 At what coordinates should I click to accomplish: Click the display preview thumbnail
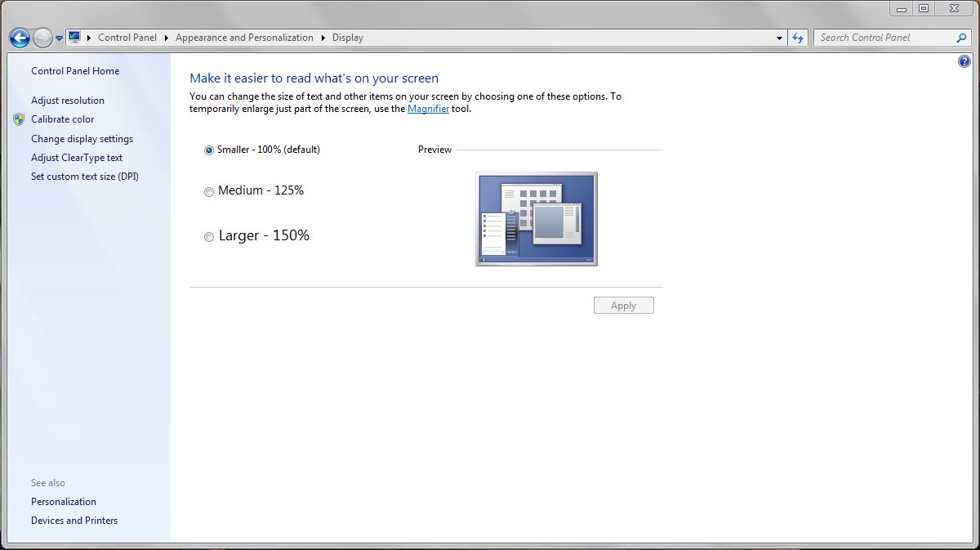(537, 218)
